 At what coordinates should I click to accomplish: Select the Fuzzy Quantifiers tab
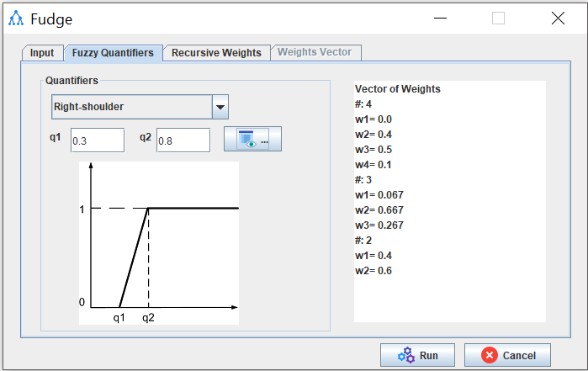pos(113,53)
